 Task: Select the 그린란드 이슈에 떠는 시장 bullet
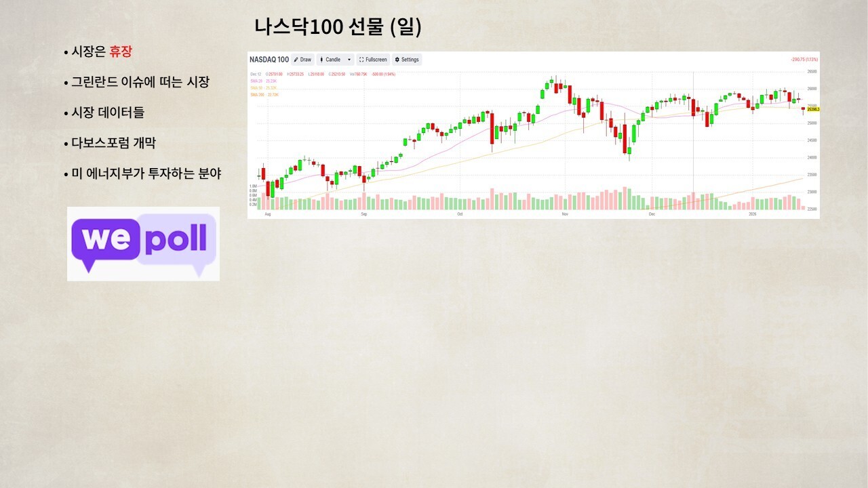[140, 82]
